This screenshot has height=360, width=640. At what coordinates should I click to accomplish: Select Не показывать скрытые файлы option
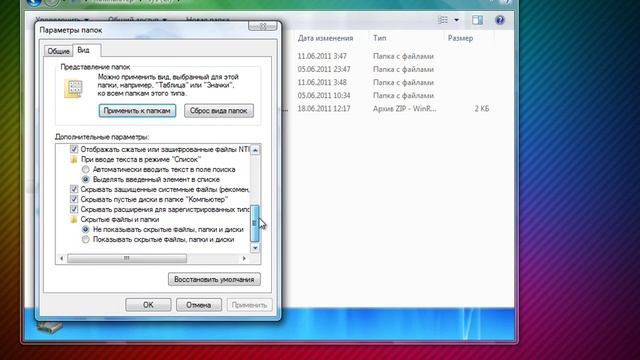coord(85,229)
